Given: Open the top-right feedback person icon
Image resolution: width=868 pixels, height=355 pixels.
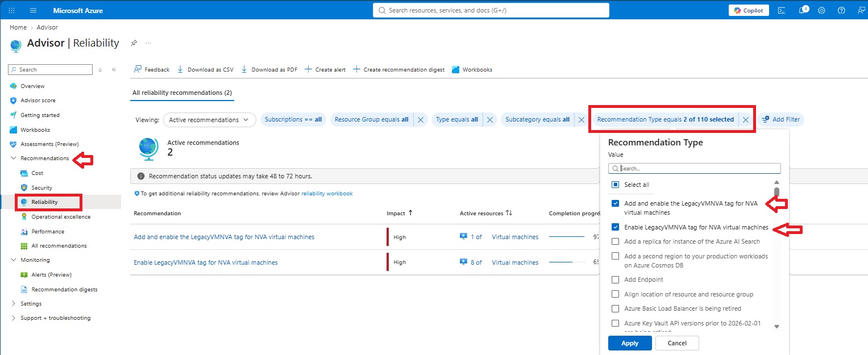Looking at the screenshot, I should pyautogui.click(x=861, y=10).
